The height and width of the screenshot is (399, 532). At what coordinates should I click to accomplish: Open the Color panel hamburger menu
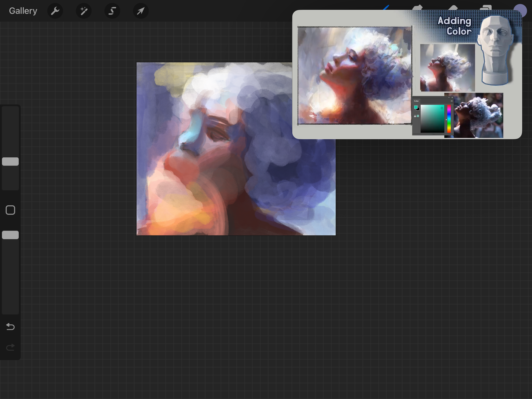coord(451,101)
